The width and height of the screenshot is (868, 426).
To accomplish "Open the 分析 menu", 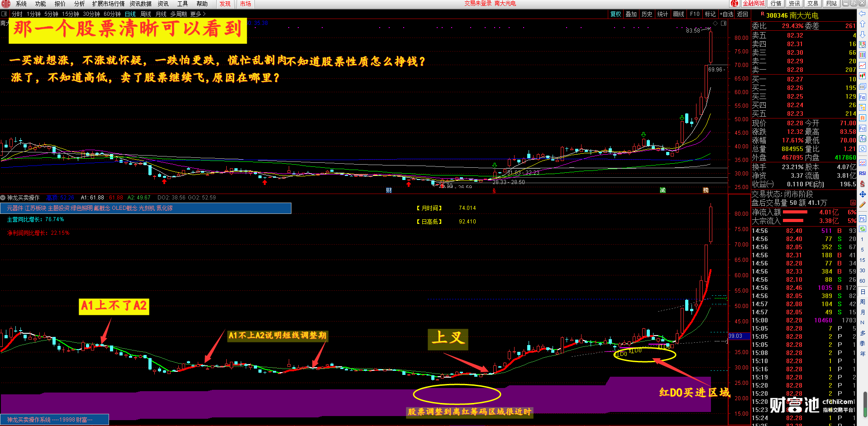I will click(80, 4).
